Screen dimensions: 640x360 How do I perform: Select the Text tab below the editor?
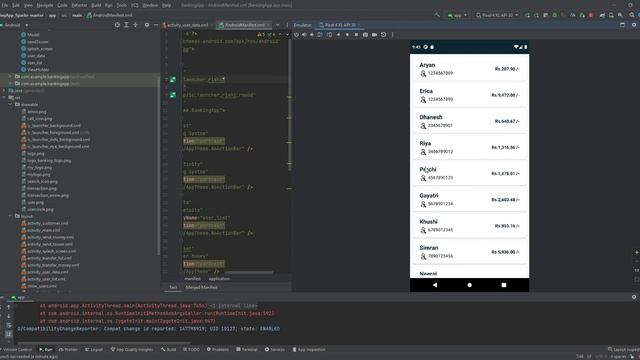173,287
